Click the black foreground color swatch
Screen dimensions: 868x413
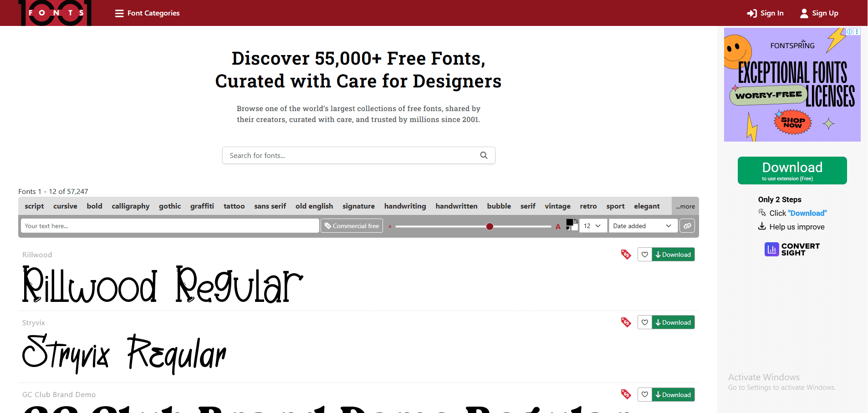coord(569,222)
